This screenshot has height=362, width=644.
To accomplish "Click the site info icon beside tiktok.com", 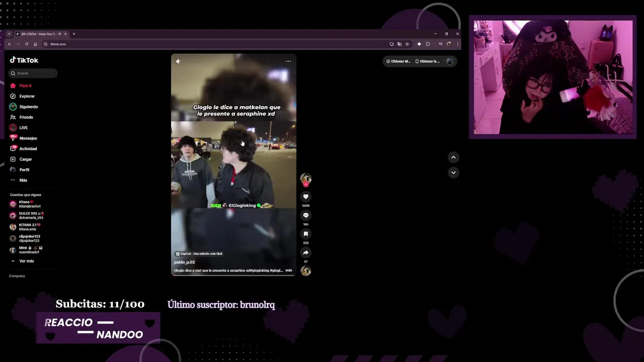I will coord(45,44).
